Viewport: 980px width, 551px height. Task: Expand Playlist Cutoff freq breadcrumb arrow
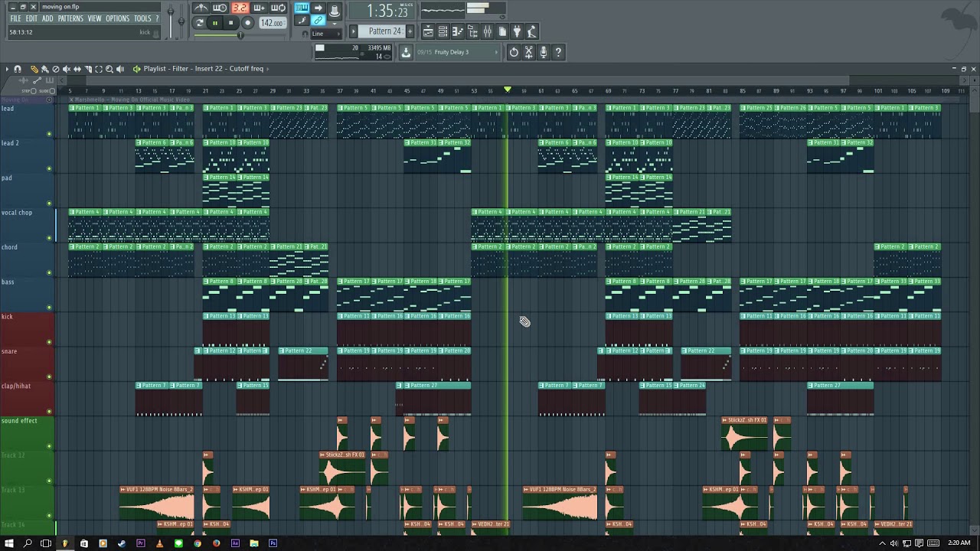266,69
